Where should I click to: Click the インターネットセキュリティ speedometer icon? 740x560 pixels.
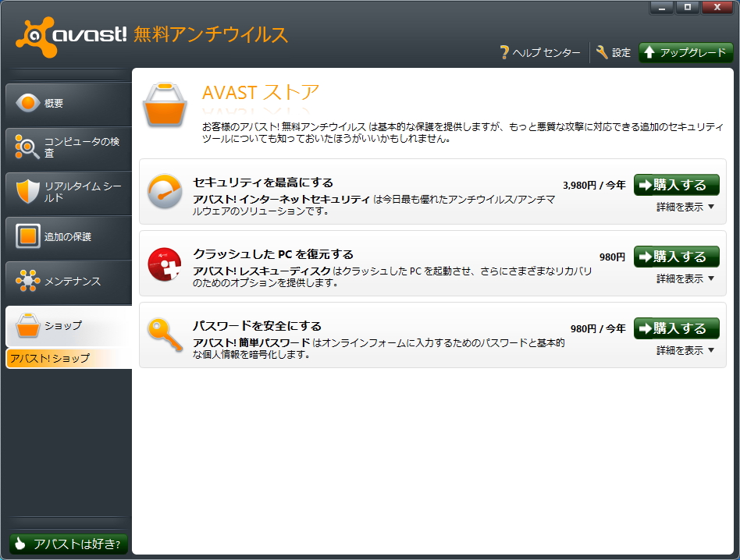point(165,194)
